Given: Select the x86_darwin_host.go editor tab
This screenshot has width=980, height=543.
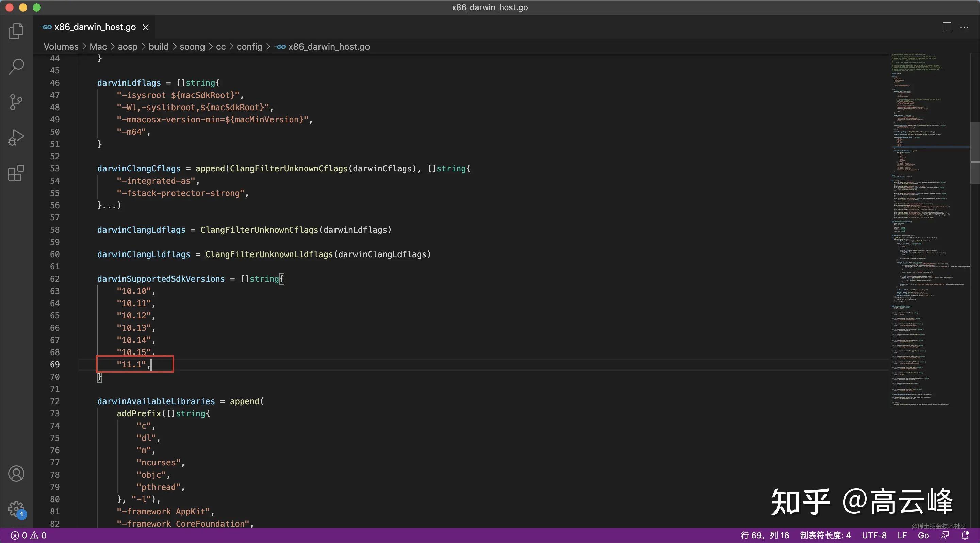Looking at the screenshot, I should 95,27.
